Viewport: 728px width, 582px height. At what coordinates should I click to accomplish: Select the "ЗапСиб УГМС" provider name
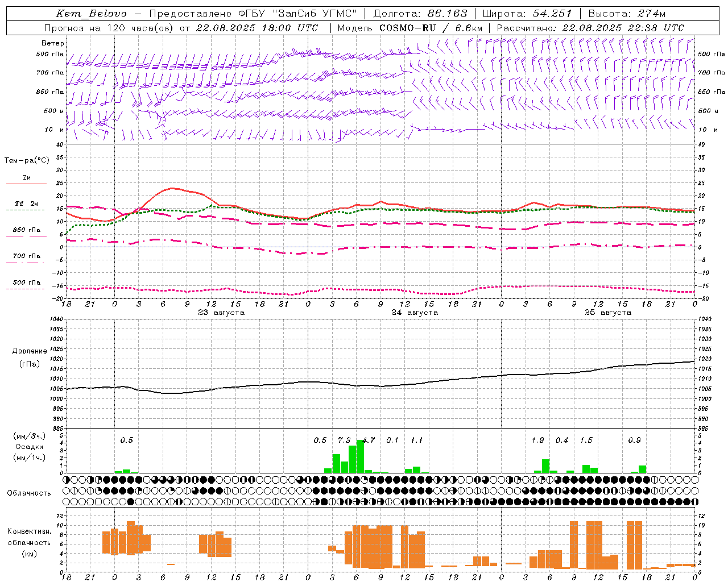[x=315, y=14]
